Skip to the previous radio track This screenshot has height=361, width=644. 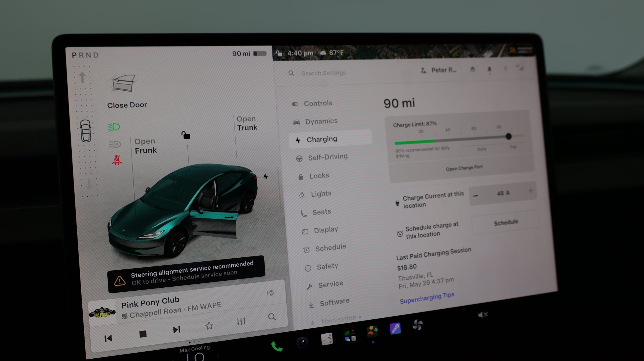108,338
